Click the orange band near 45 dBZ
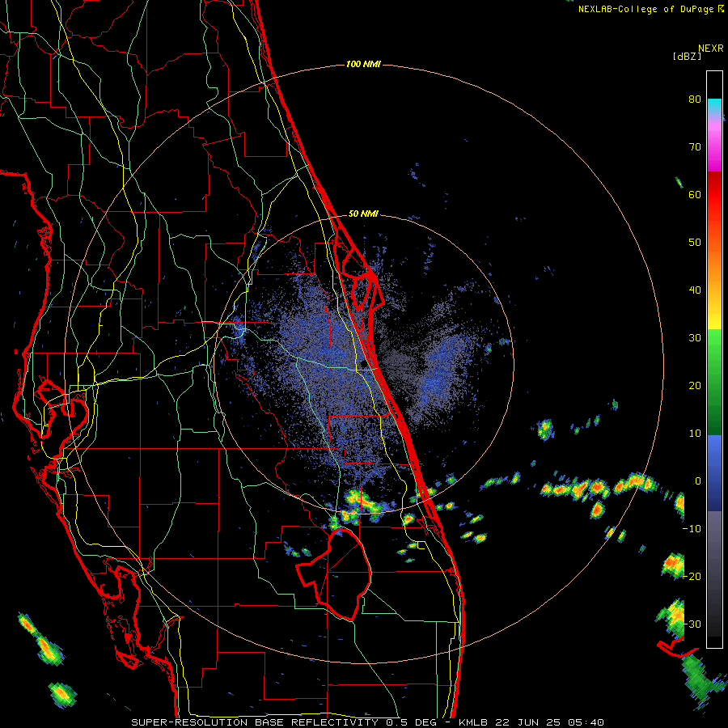This screenshot has height=728, width=728. (714, 267)
